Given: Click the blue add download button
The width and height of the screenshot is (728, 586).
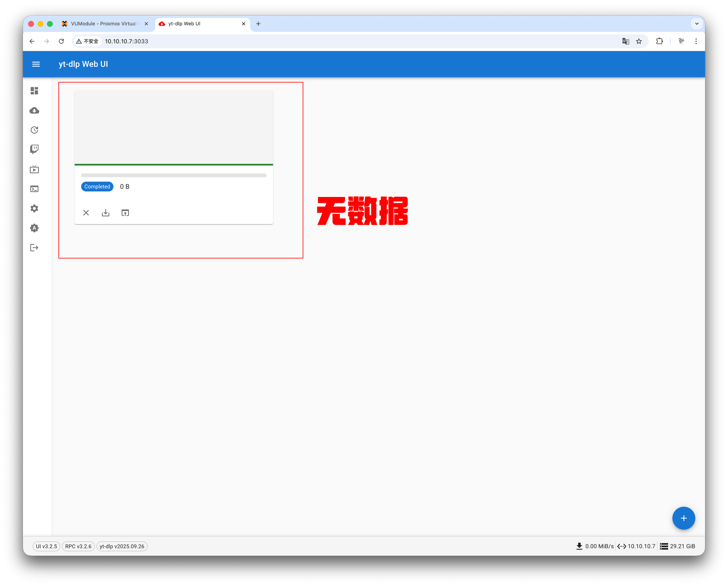Looking at the screenshot, I should pyautogui.click(x=683, y=518).
